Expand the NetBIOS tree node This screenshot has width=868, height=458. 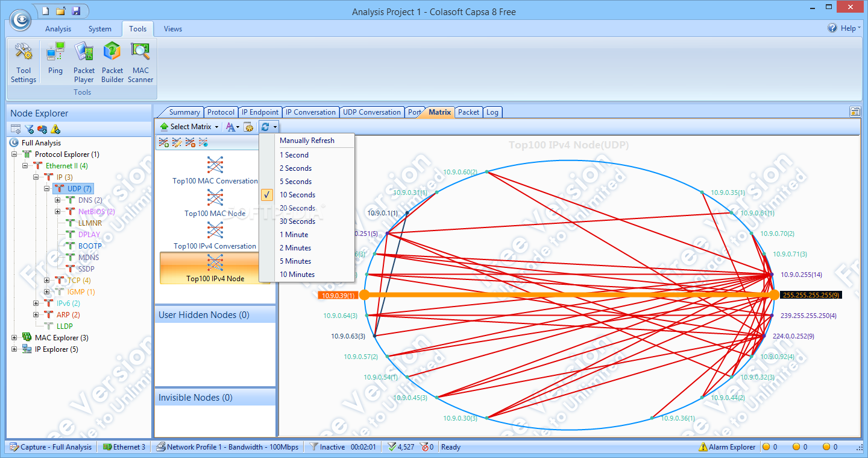[58, 212]
